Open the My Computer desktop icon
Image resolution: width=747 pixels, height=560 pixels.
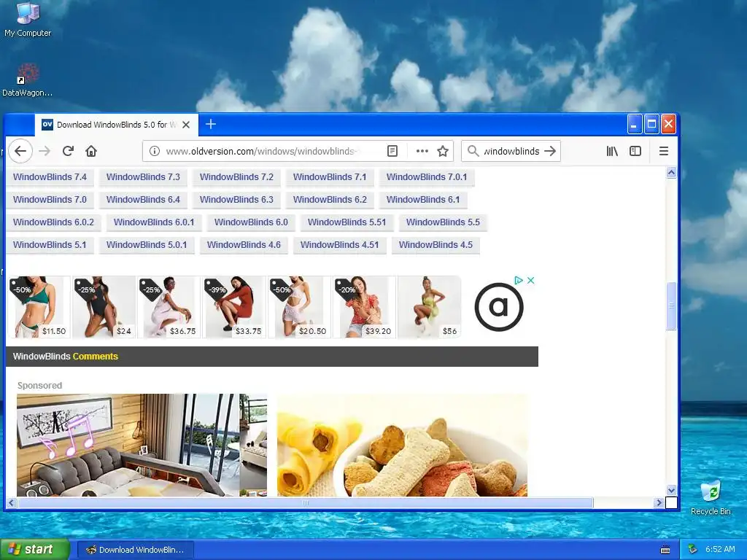(x=28, y=20)
